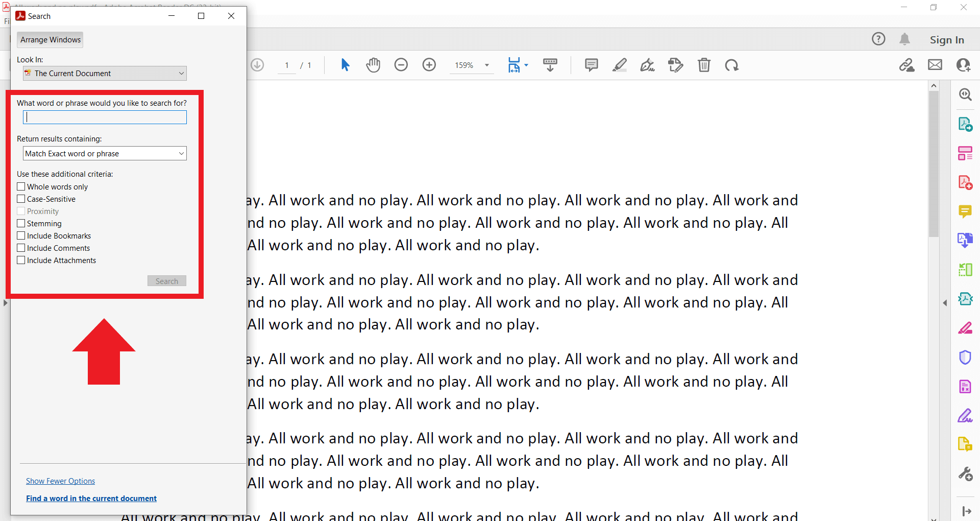Enable Whole words only
The height and width of the screenshot is (521, 980).
click(21, 186)
